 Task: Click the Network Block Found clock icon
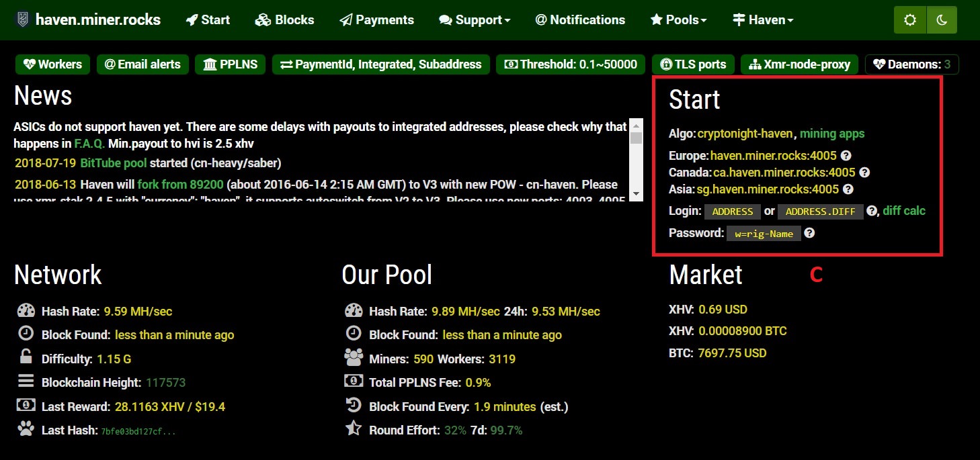coord(26,334)
